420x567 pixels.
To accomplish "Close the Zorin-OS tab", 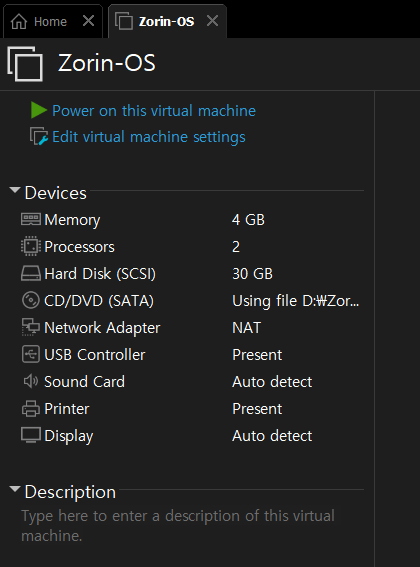I will coord(212,21).
